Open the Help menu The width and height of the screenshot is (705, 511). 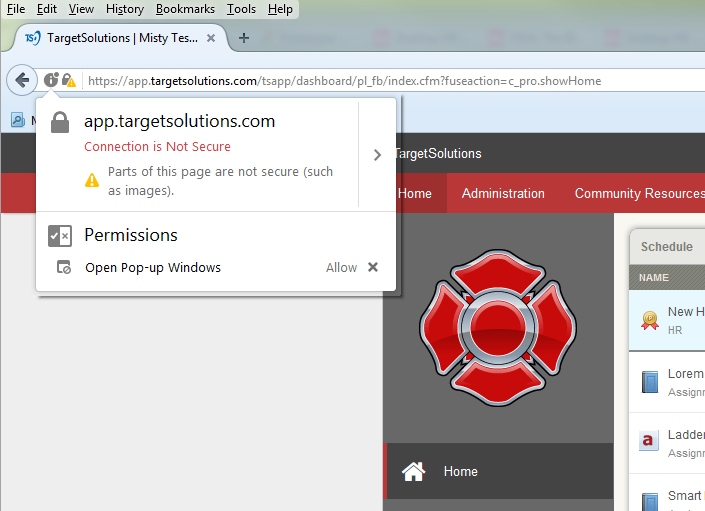coord(280,9)
